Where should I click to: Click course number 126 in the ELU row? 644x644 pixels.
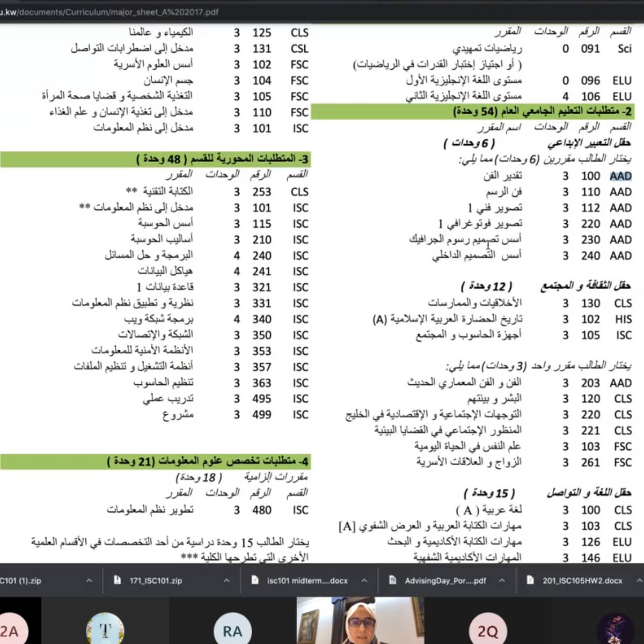[590, 542]
